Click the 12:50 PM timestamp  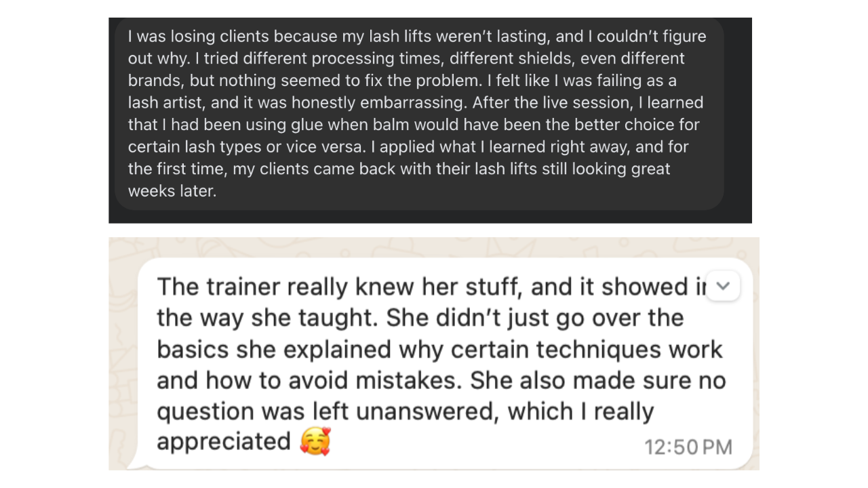click(x=688, y=447)
